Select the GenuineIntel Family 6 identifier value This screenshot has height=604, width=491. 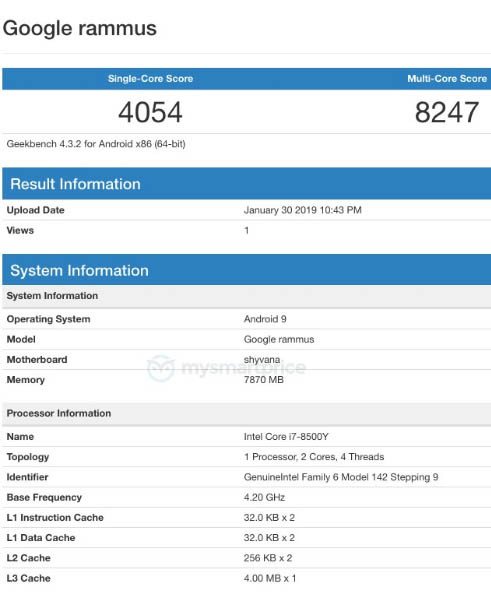341,477
